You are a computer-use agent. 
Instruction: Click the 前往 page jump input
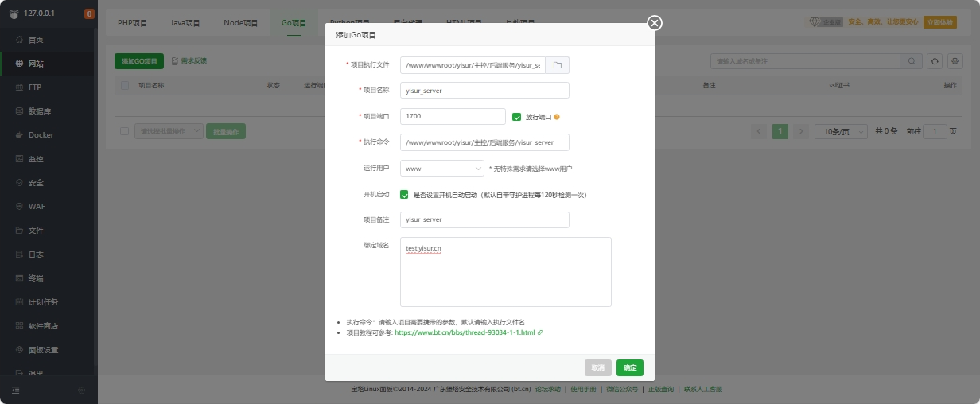pos(935,131)
